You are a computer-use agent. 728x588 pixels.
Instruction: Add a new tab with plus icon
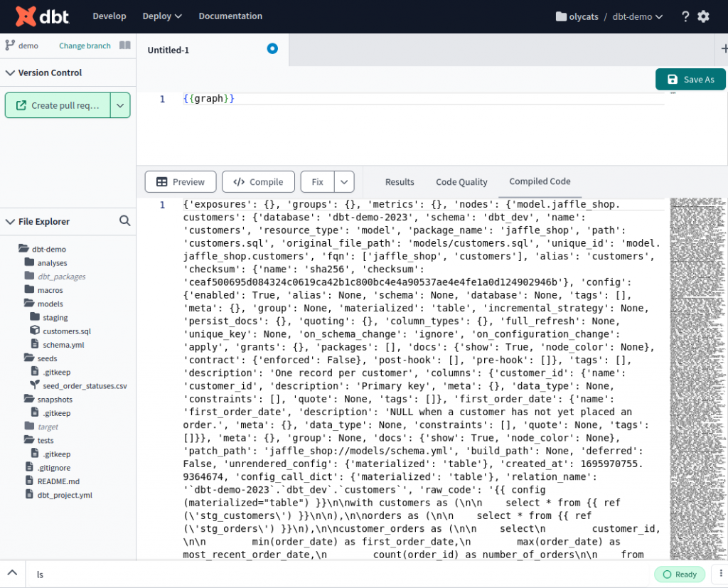point(724,49)
